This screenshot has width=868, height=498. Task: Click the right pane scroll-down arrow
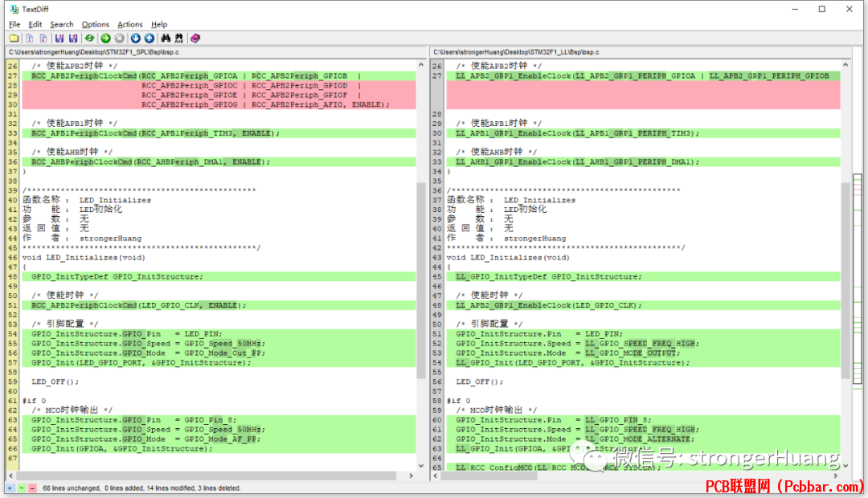click(845, 466)
